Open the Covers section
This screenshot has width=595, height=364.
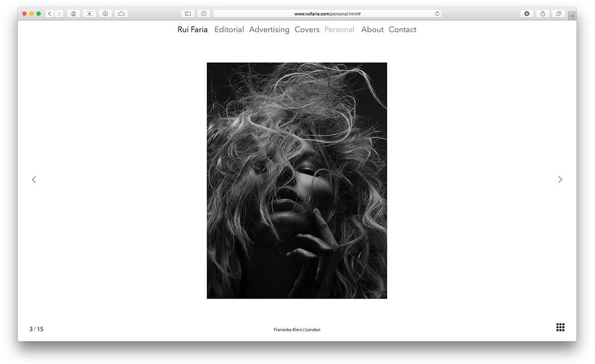(x=307, y=30)
